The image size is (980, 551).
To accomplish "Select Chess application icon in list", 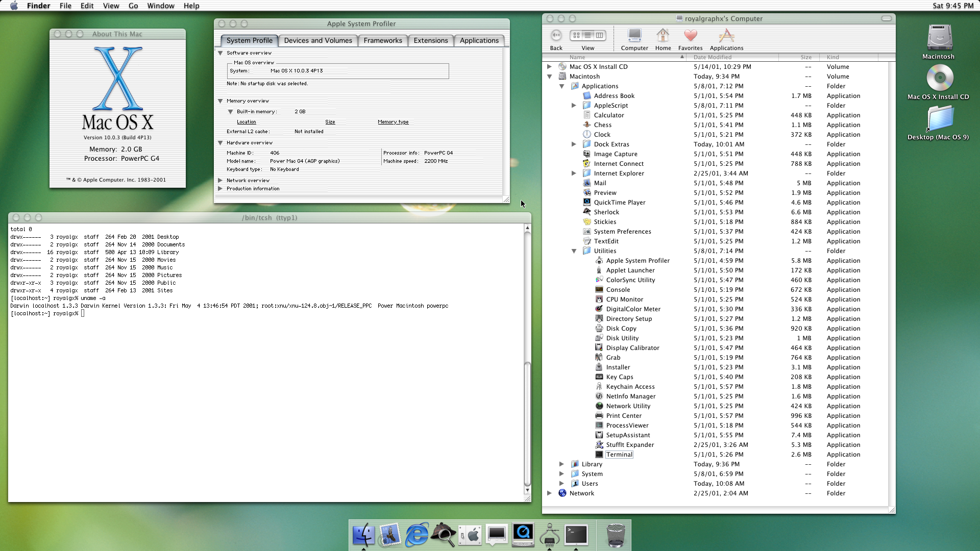I will click(587, 125).
